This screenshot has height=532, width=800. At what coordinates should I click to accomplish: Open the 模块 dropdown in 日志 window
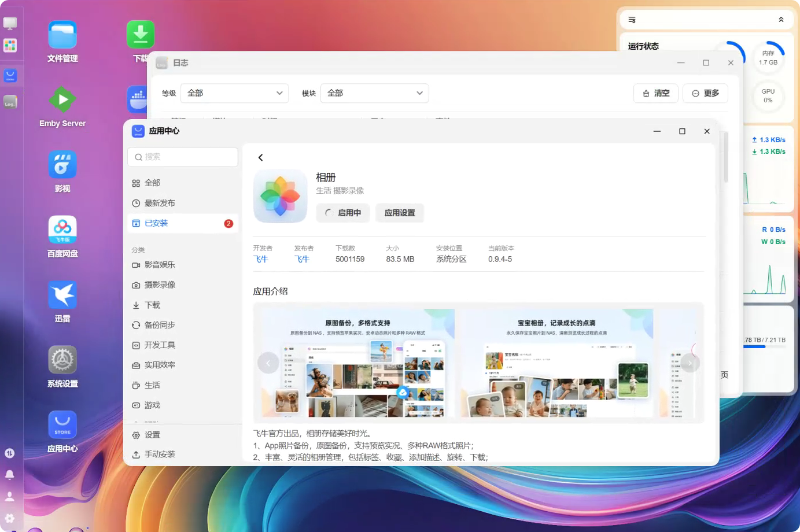point(375,93)
